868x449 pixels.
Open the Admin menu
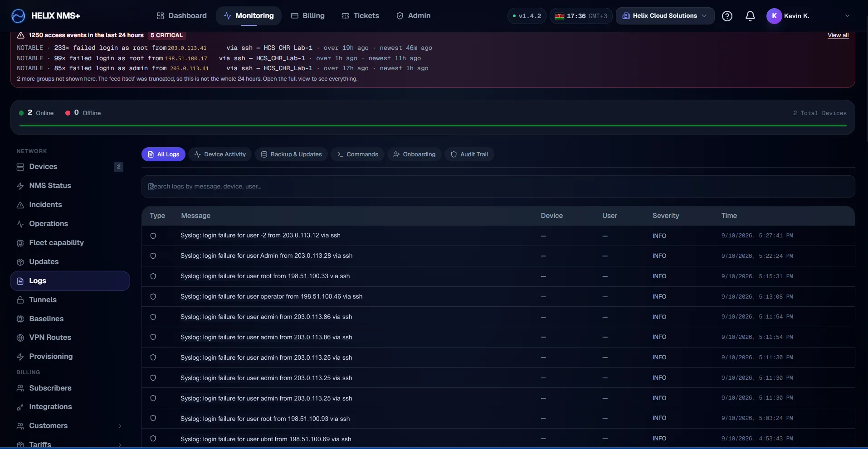[414, 16]
